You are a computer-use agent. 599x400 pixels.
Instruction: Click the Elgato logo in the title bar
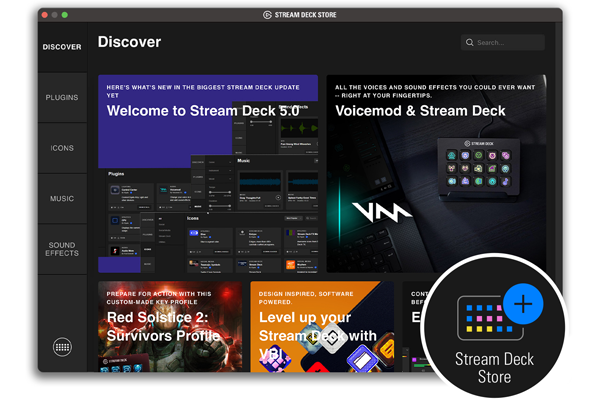tap(267, 15)
